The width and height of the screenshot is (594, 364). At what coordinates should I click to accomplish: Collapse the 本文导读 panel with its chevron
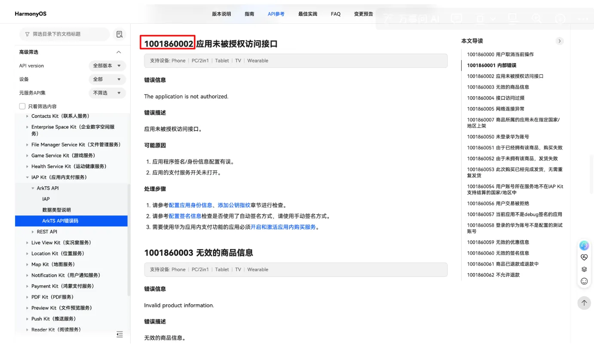559,41
